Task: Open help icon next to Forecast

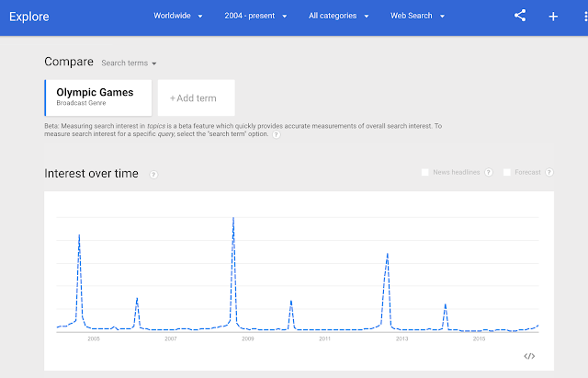Action: pyautogui.click(x=549, y=172)
